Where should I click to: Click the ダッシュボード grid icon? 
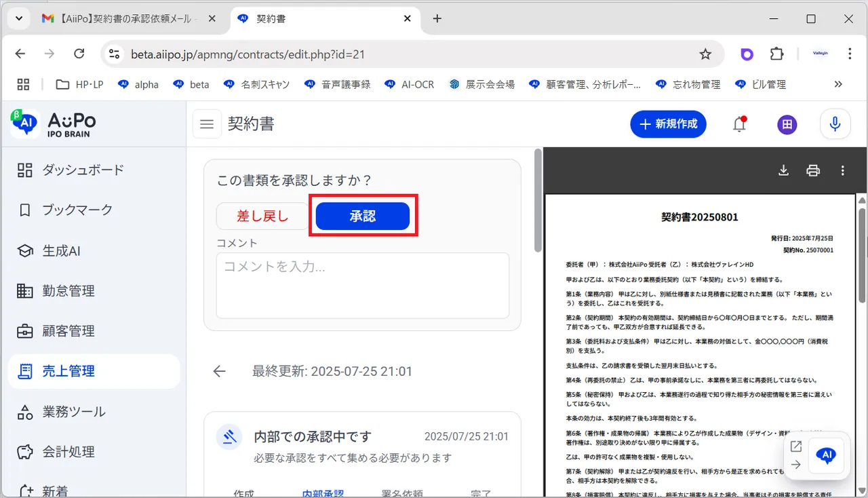tap(25, 170)
